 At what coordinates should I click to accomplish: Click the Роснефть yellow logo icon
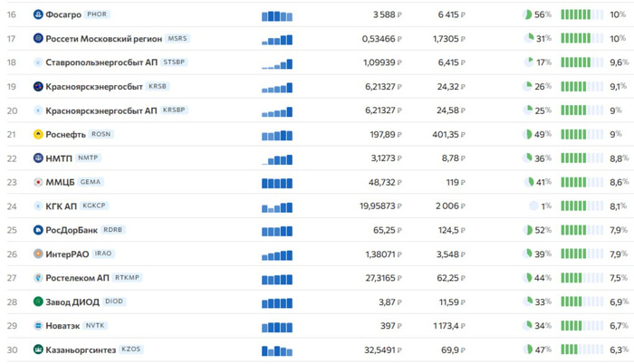(38, 134)
